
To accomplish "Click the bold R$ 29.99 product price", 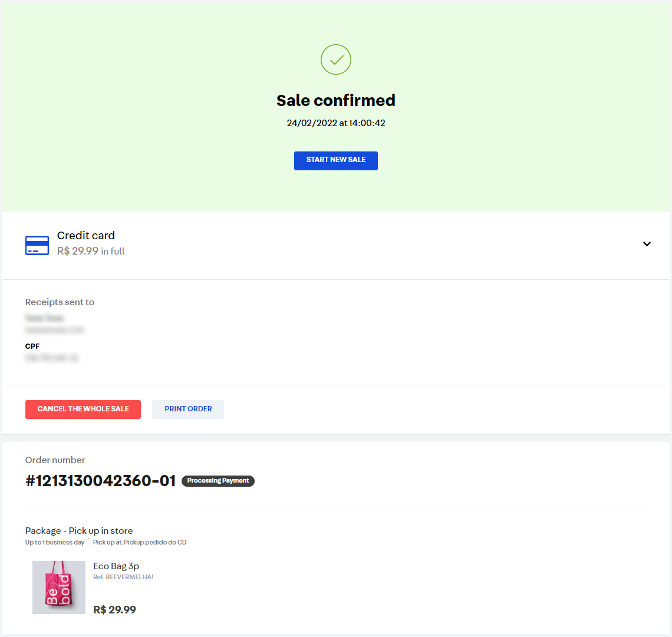I will (114, 610).
